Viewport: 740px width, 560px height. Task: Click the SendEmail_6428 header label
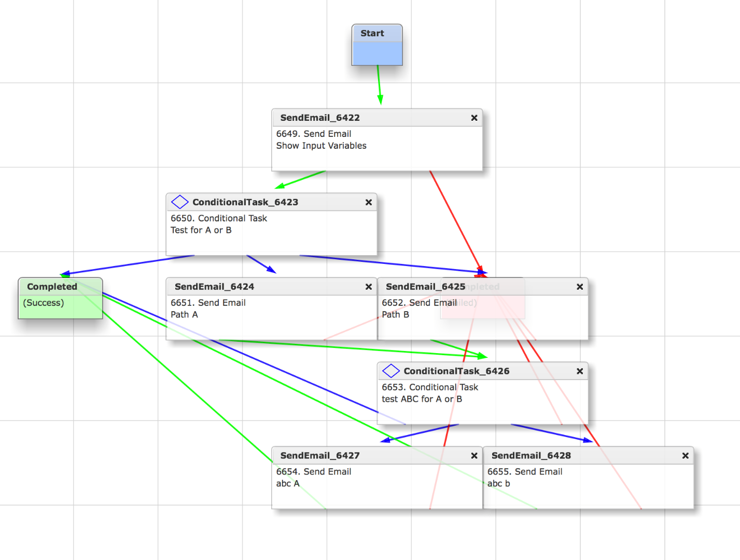(531, 456)
